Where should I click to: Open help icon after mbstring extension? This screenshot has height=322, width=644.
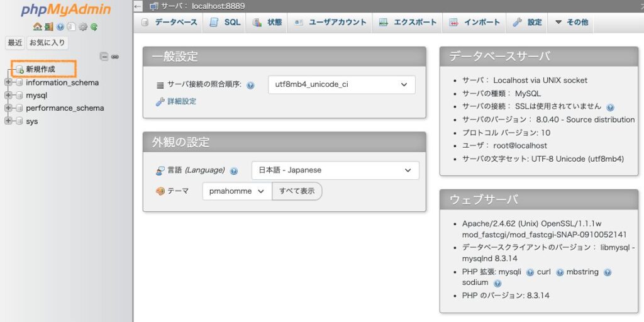pyautogui.click(x=608, y=272)
